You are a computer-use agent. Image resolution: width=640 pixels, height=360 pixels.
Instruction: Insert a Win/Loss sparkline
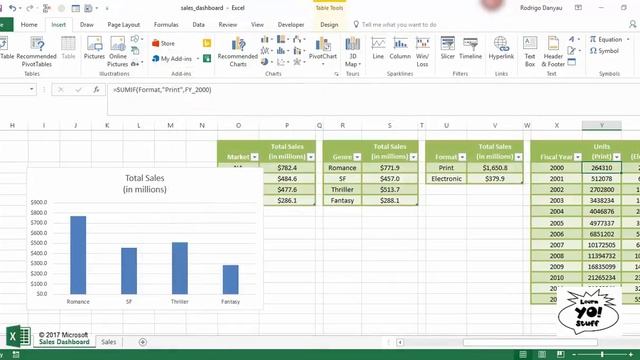[422, 51]
